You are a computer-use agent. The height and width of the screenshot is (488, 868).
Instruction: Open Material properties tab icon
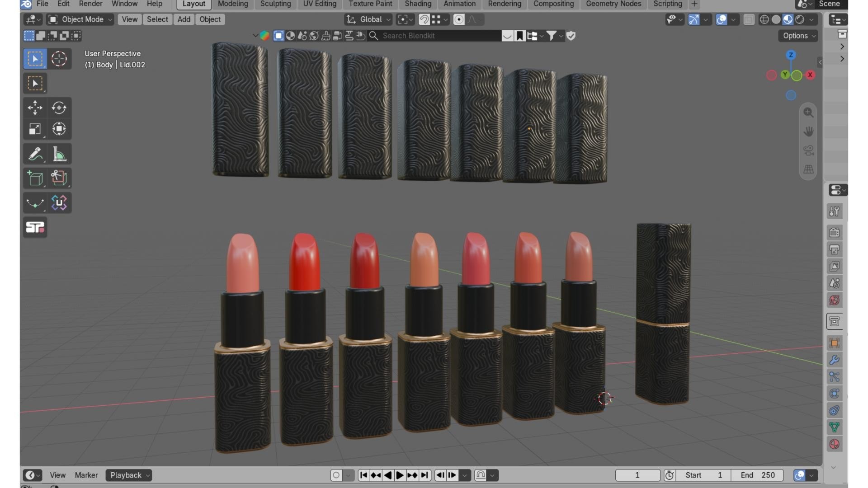tap(835, 445)
